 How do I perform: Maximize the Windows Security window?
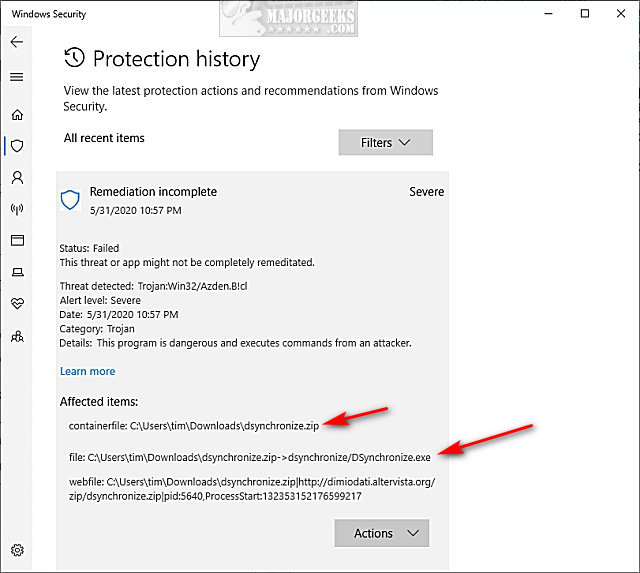coord(584,14)
